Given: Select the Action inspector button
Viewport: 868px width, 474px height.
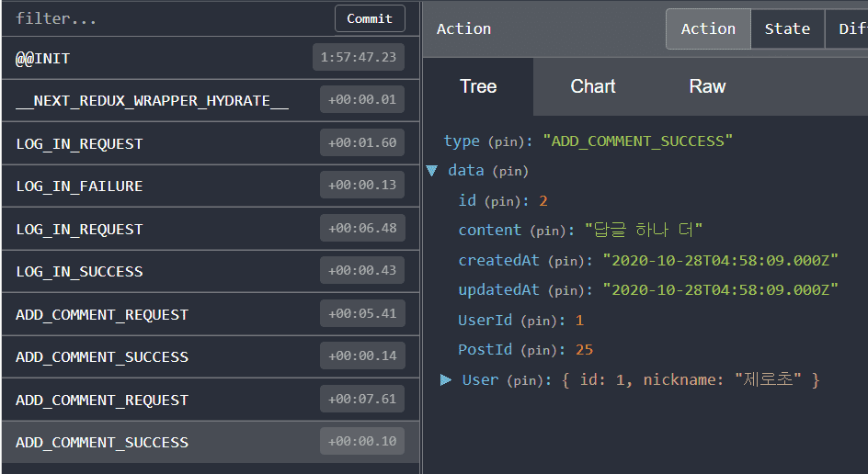Looking at the screenshot, I should (x=708, y=28).
